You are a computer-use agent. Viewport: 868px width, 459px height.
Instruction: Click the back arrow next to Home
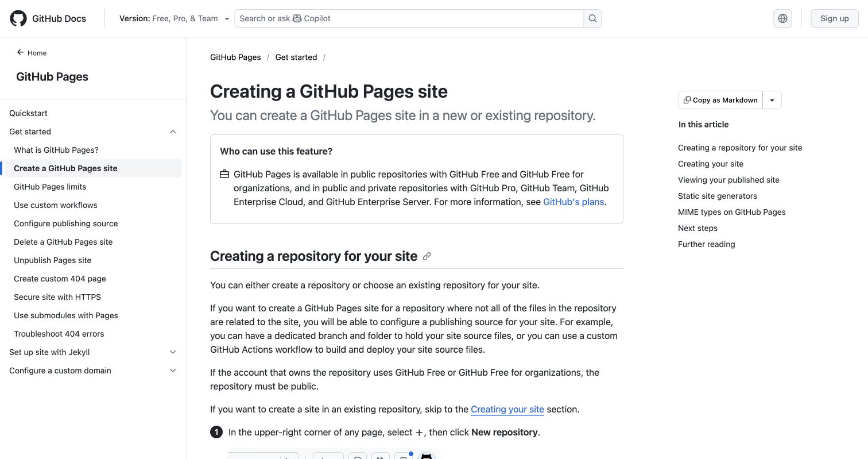click(20, 52)
